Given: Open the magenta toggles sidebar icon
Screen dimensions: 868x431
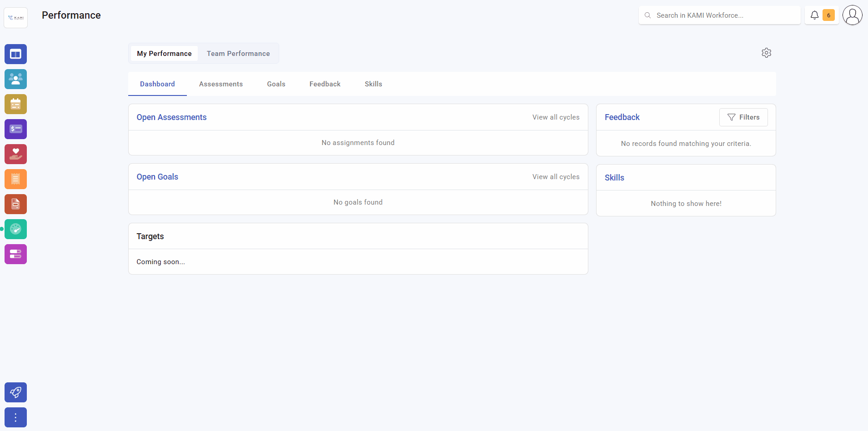Looking at the screenshot, I should [15, 254].
